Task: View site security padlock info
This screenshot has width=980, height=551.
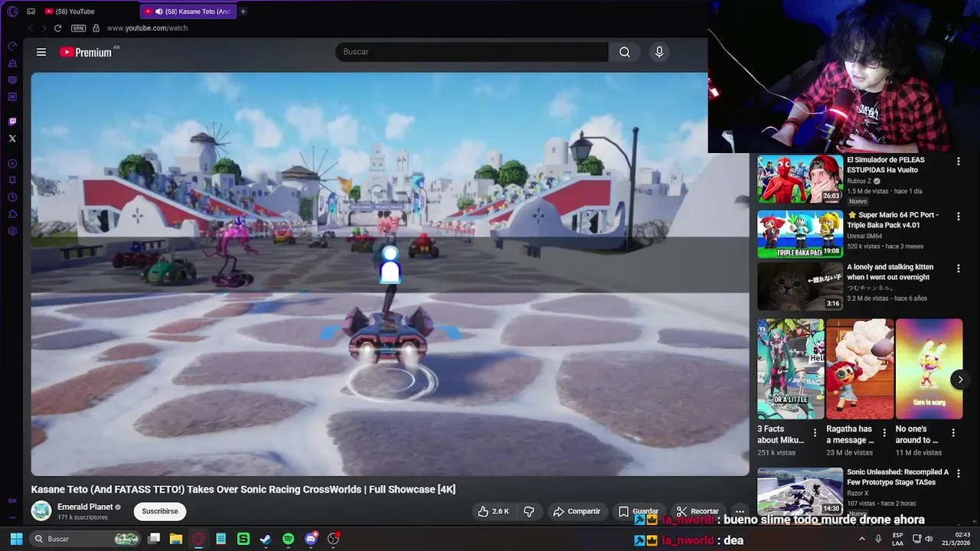Action: (x=96, y=28)
